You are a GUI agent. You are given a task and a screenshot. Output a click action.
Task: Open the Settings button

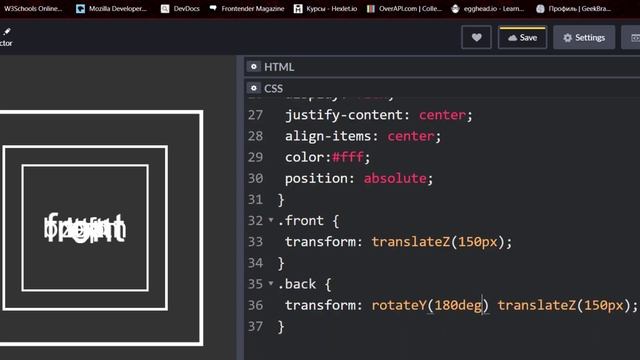click(584, 38)
